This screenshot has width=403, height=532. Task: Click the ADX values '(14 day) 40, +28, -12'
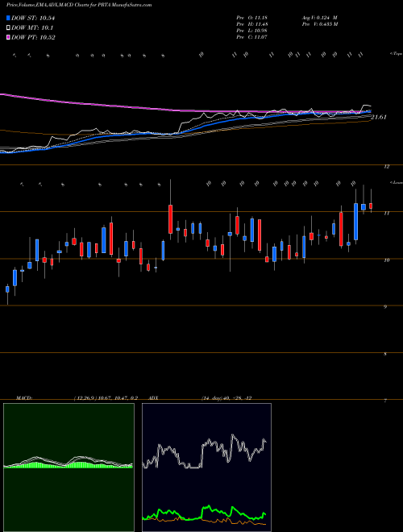click(x=226, y=398)
